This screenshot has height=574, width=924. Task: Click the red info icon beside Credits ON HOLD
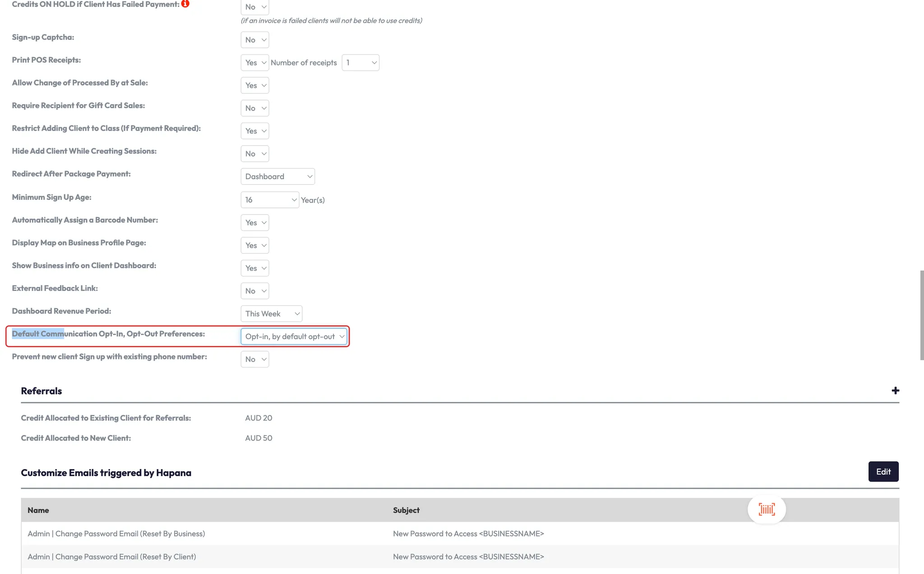click(185, 4)
